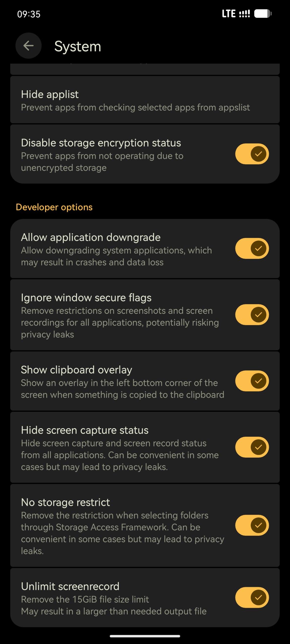Screen dimensions: 290x644
Task: Select the Developer options section header
Action: click(54, 207)
